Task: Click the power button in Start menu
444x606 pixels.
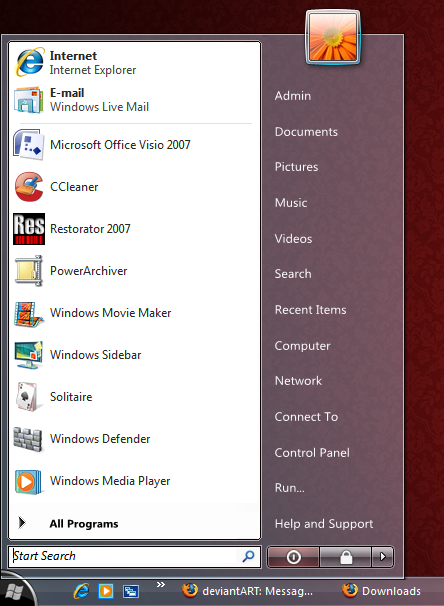Action: [293, 557]
